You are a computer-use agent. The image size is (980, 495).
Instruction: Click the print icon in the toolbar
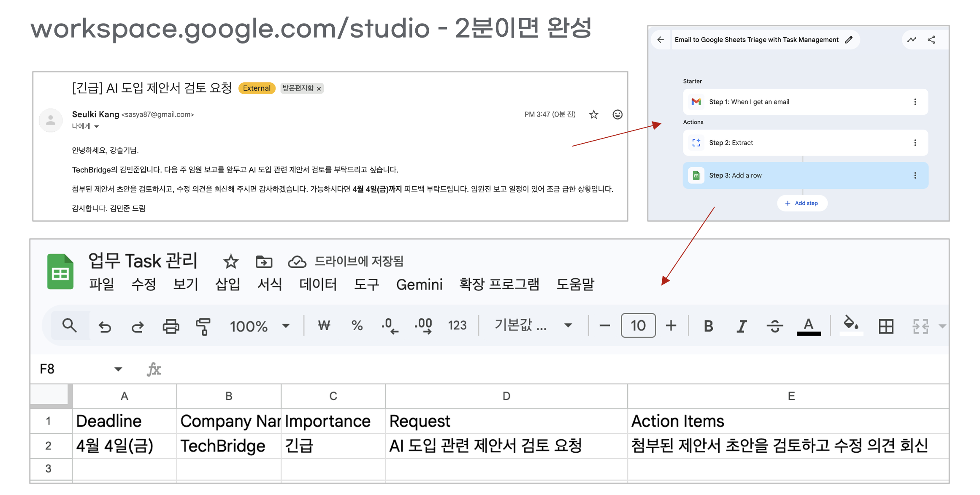[171, 326]
